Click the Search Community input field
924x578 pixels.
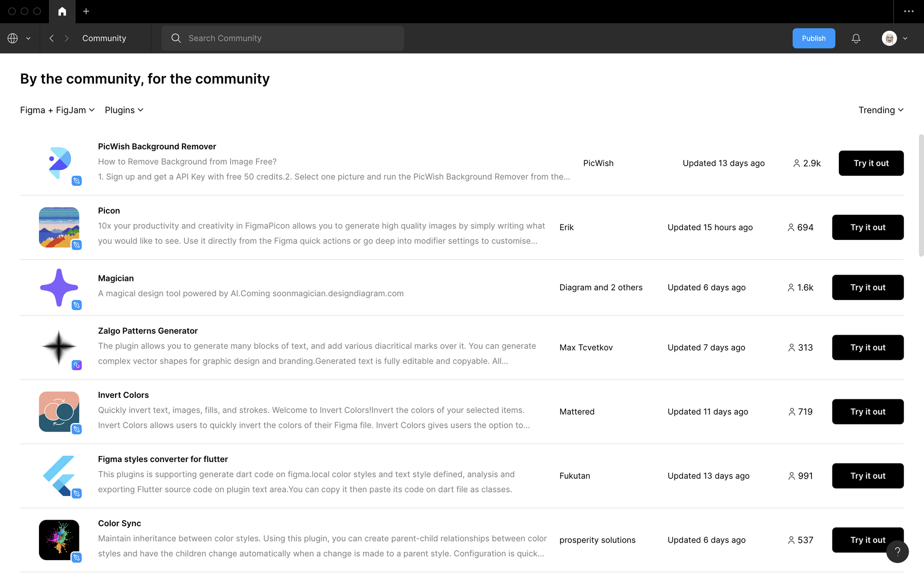(283, 38)
